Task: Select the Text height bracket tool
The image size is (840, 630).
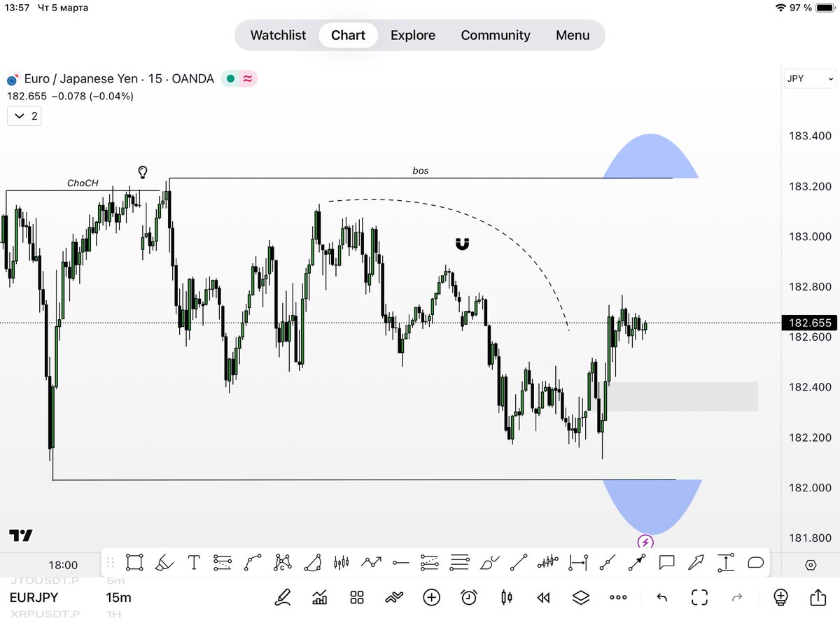Action: pos(727,562)
